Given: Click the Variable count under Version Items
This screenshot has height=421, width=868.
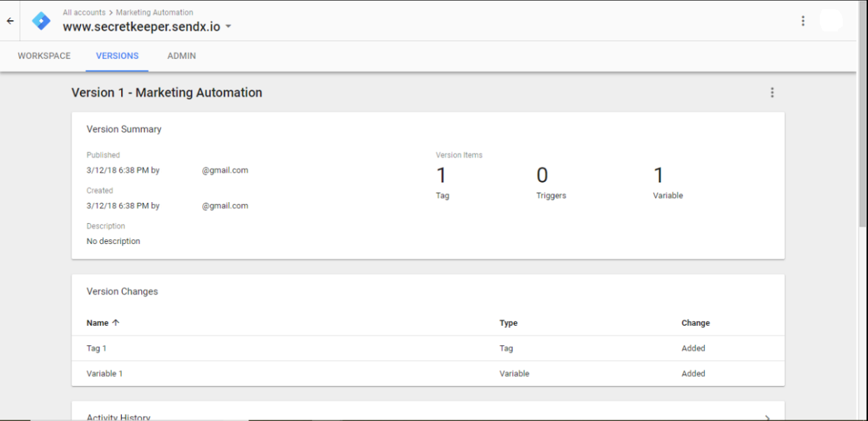Looking at the screenshot, I should point(659,176).
